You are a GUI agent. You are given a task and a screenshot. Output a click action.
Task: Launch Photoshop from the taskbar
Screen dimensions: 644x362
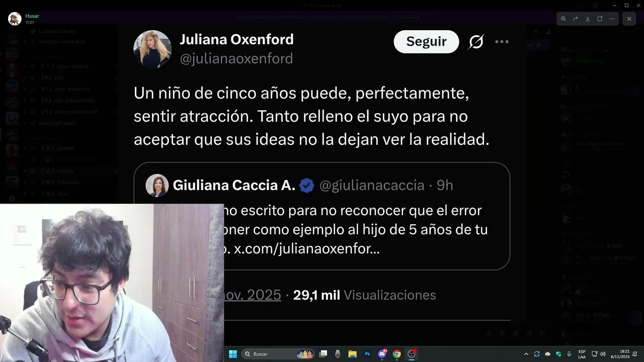(x=367, y=354)
